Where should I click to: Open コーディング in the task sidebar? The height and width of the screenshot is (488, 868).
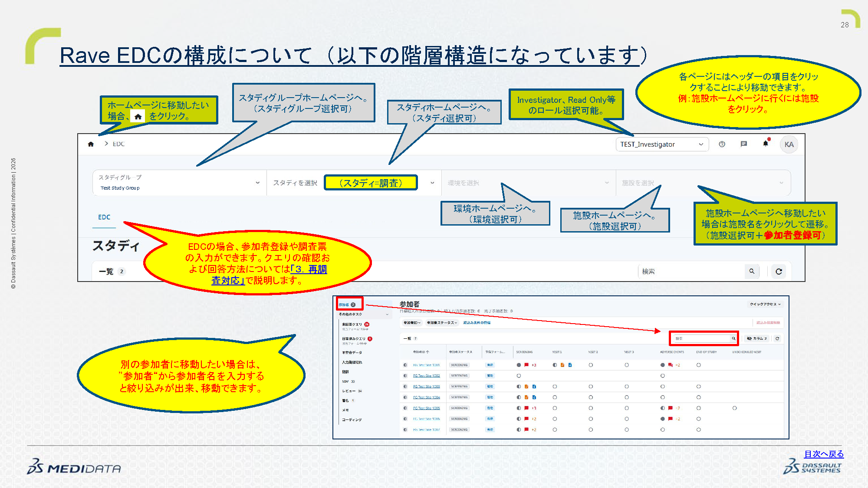pyautogui.click(x=352, y=419)
